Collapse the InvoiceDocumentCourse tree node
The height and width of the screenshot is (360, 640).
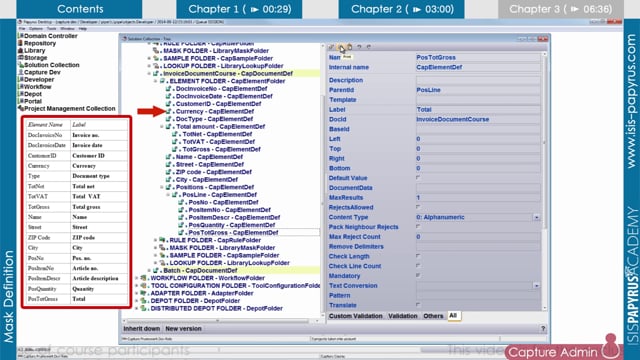pyautogui.click(x=149, y=74)
